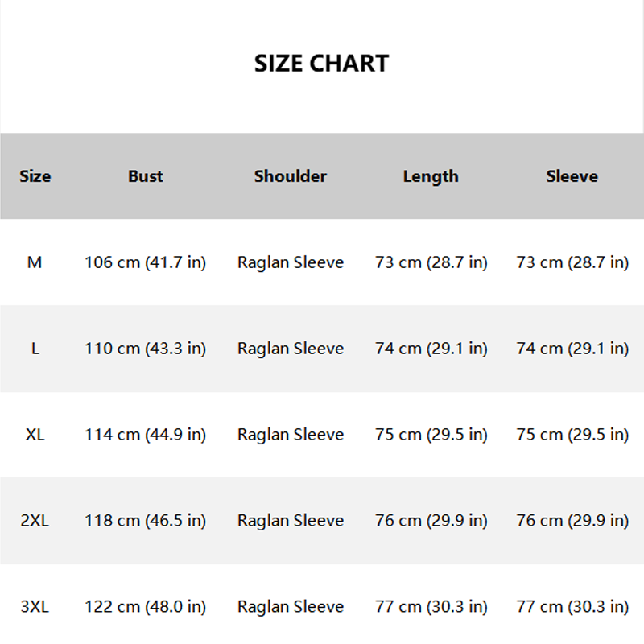Select the XL size row label
Image resolution: width=644 pixels, height=644 pixels.
tap(35, 435)
